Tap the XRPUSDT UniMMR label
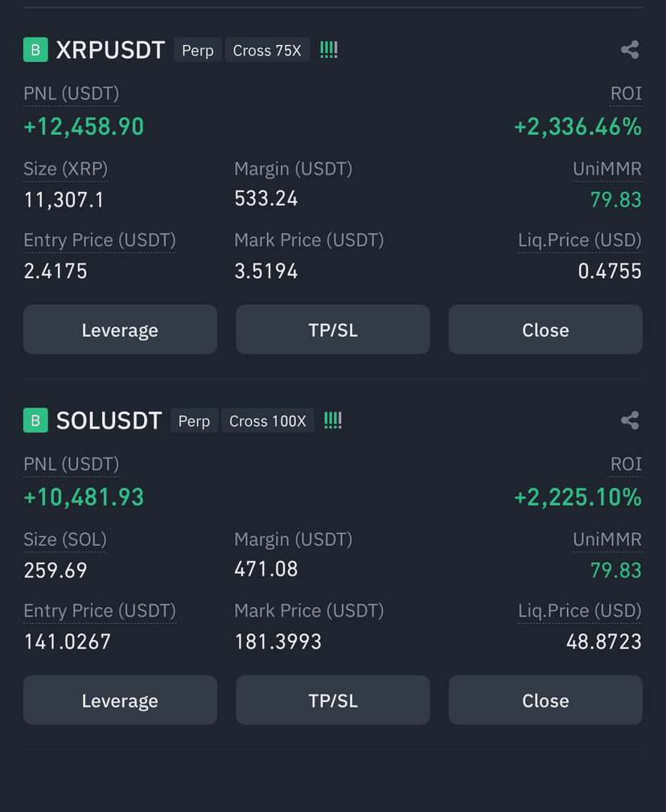 tap(607, 169)
